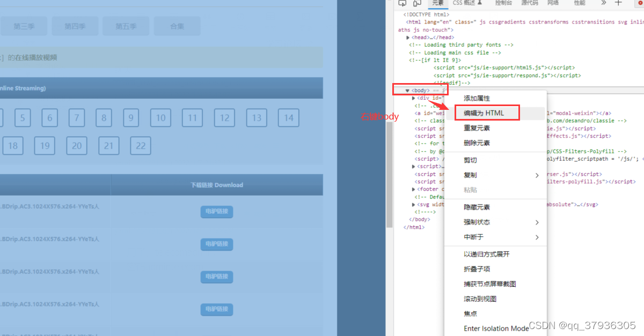644x336 pixels.
Task: Open the 强制状态 submenu
Action: (495, 222)
